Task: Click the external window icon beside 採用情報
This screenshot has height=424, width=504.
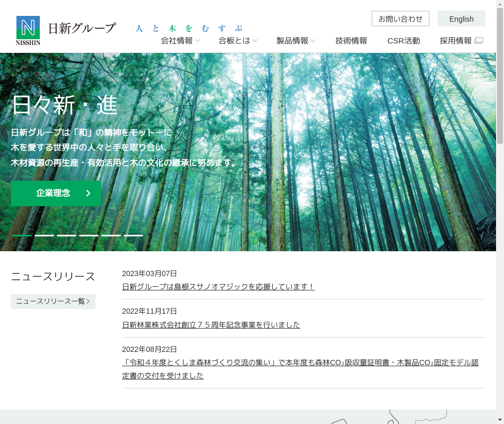Action: (x=479, y=40)
